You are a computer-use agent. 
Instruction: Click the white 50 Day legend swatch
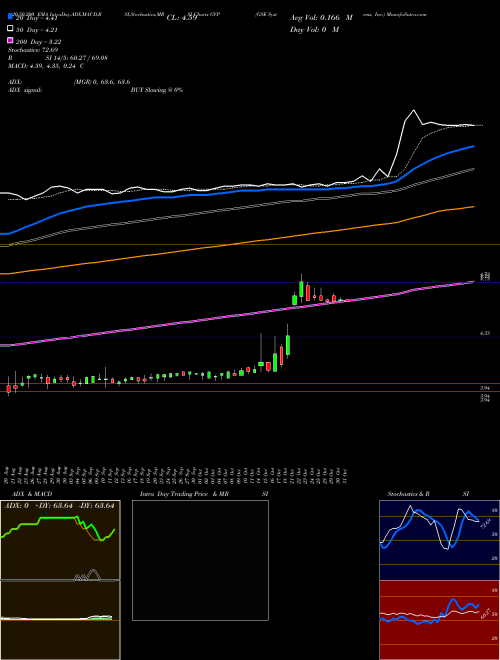(x=11, y=29)
